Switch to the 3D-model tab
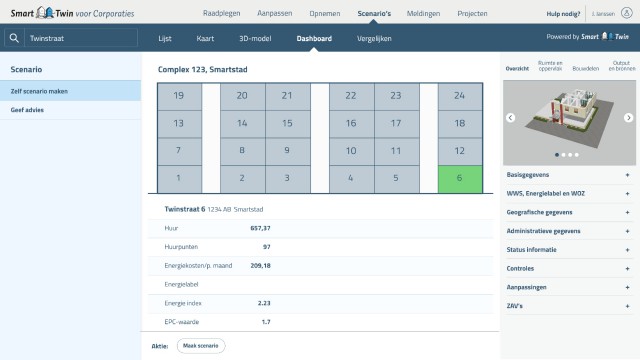This screenshot has width=640, height=360. [x=255, y=38]
